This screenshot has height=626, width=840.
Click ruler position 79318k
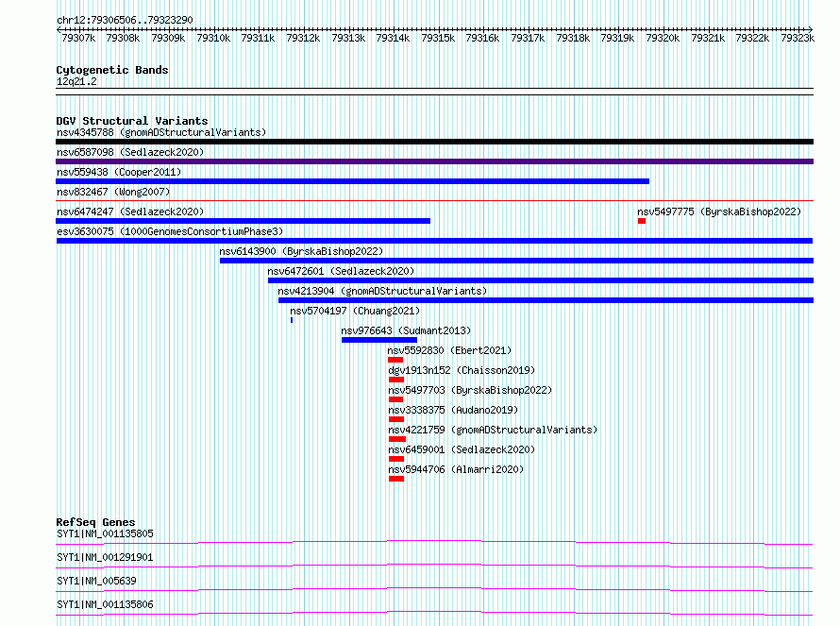pos(573,38)
